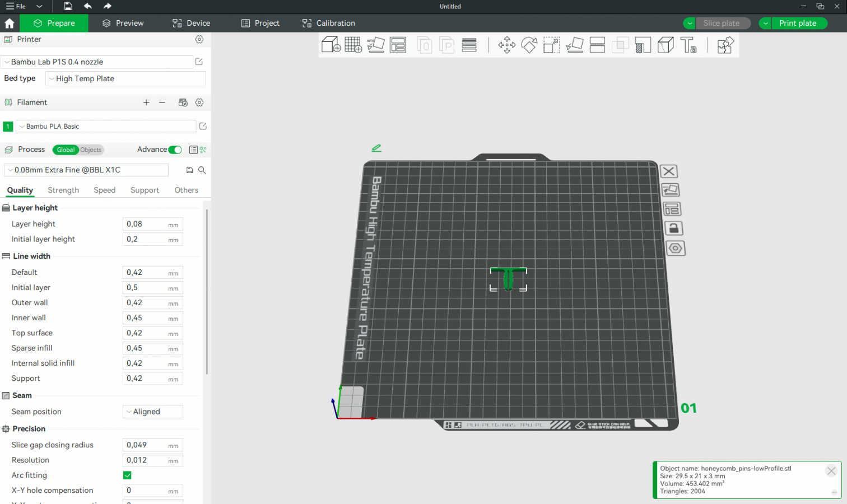Toggle the plate lock icon

674,228
